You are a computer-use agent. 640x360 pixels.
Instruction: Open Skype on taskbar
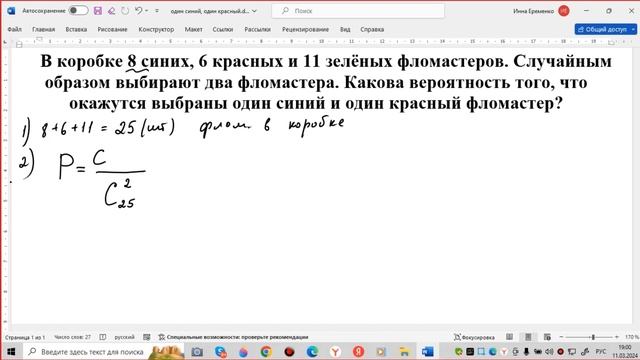point(220,351)
